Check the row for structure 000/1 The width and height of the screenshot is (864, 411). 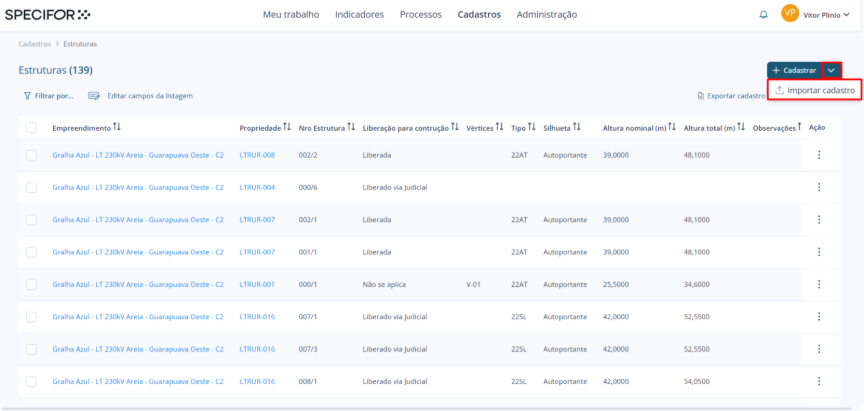pyautogui.click(x=31, y=284)
